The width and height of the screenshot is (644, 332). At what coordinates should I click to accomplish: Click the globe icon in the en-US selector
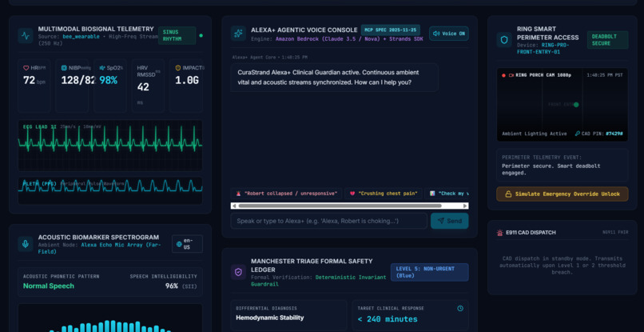pos(179,244)
